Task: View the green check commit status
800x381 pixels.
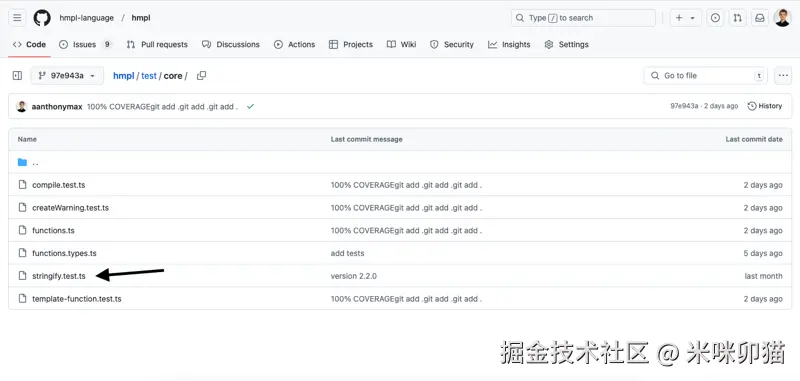Action: click(x=250, y=106)
